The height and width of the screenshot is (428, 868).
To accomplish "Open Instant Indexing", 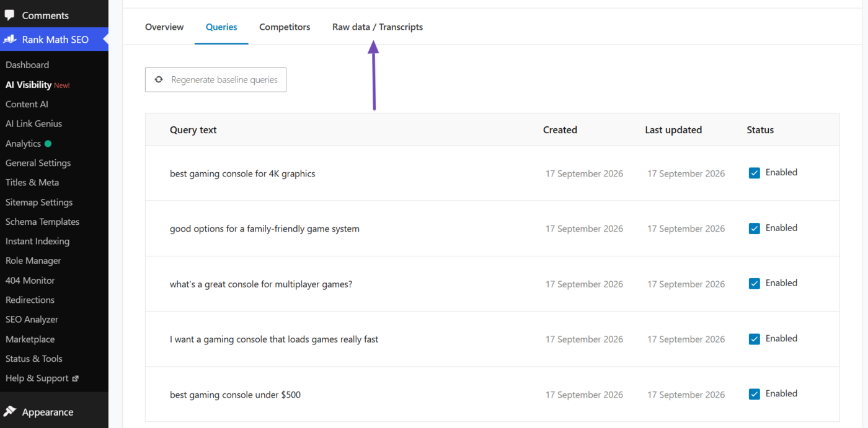I will tap(37, 241).
